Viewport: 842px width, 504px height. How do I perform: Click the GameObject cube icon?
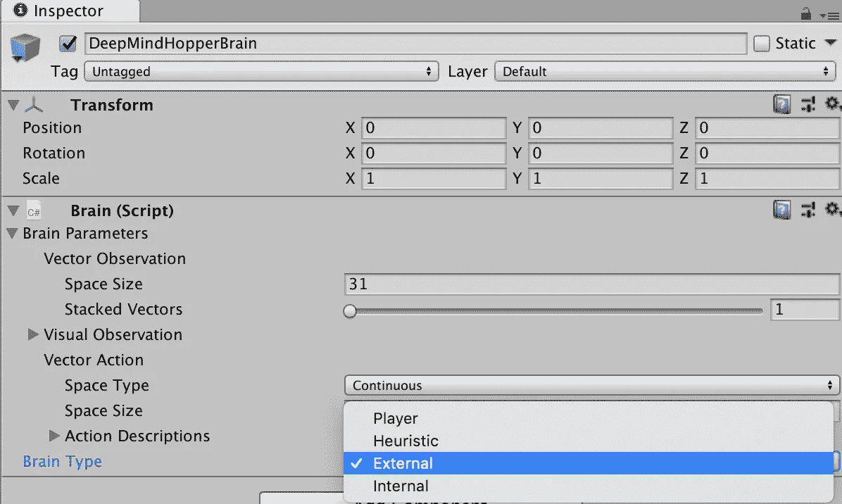click(25, 47)
